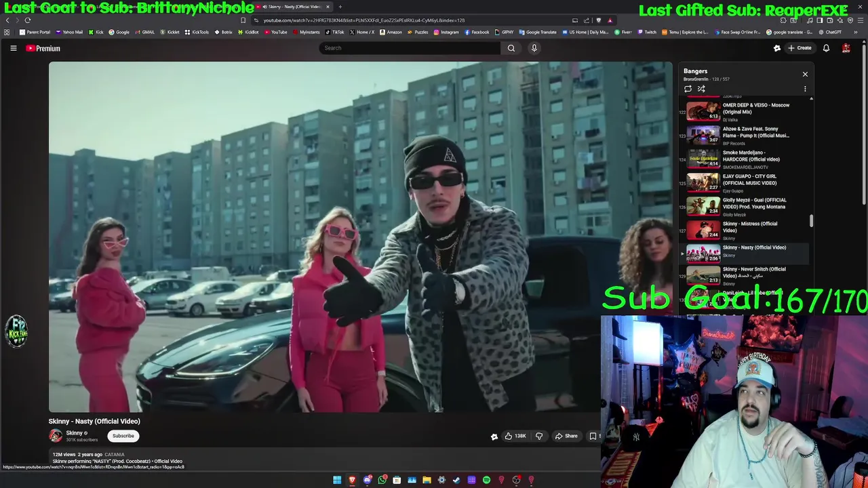This screenshot has height=488, width=868.
Task: Select Skinny - Nasty playlist entry
Action: 744,253
